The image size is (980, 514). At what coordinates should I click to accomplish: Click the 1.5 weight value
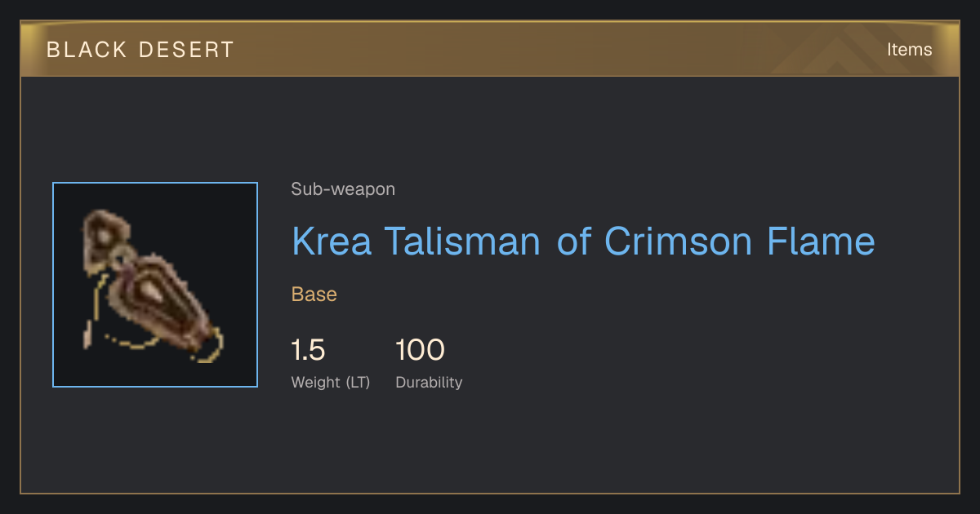(309, 350)
